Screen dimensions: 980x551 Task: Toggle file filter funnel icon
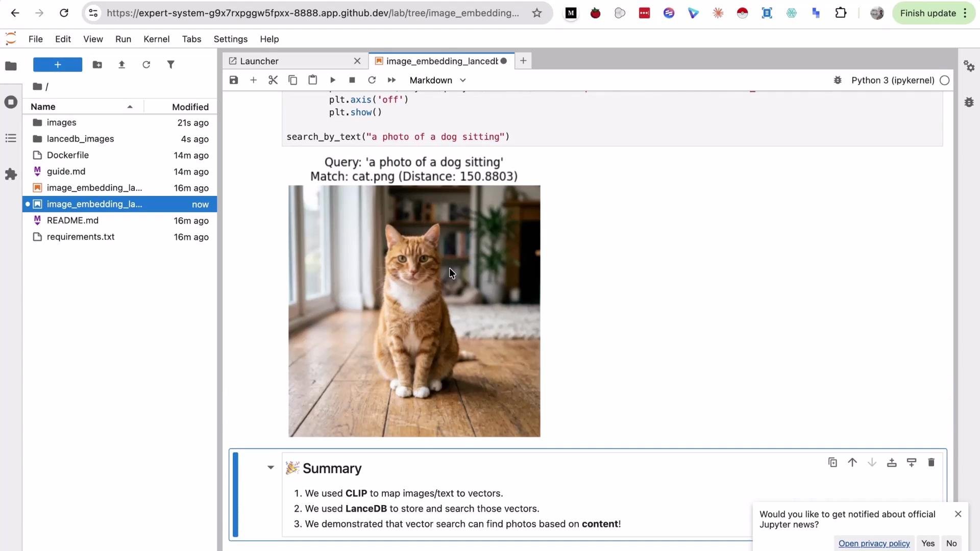point(171,65)
